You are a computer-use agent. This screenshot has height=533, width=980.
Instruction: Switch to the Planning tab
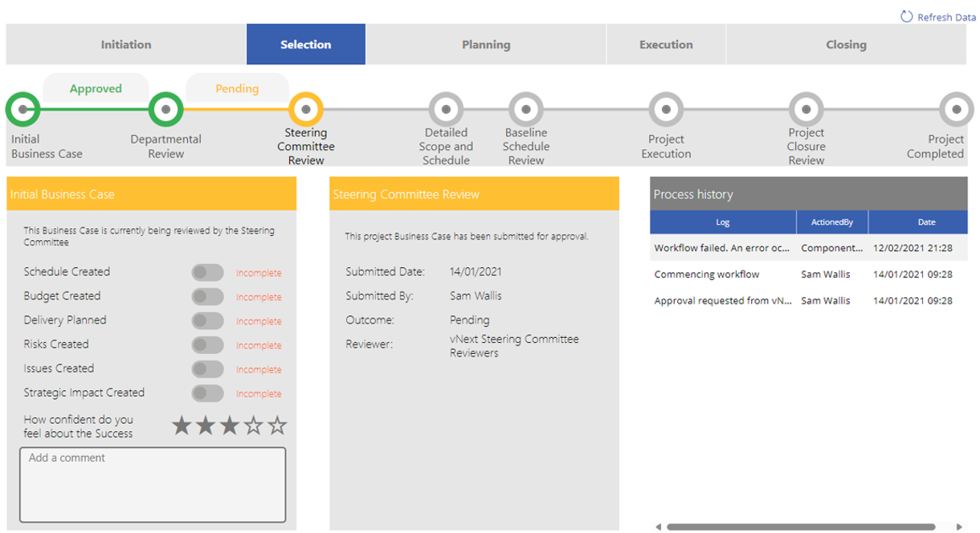point(486,44)
